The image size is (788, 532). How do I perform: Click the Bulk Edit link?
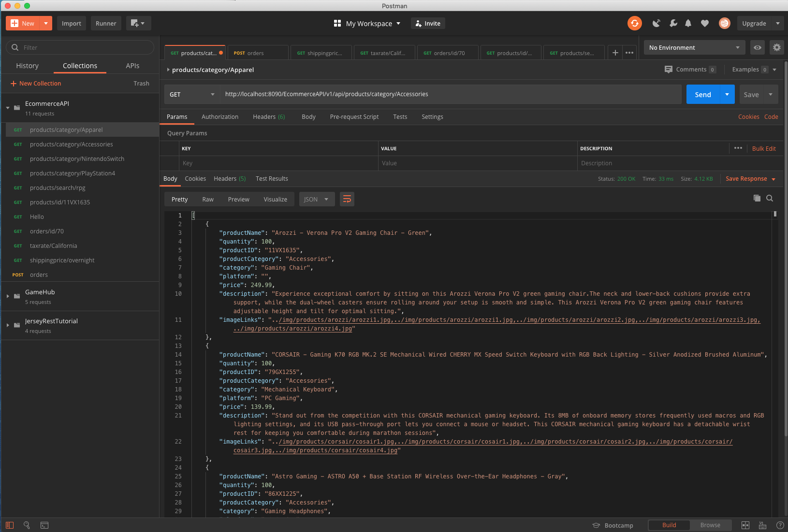click(x=764, y=148)
